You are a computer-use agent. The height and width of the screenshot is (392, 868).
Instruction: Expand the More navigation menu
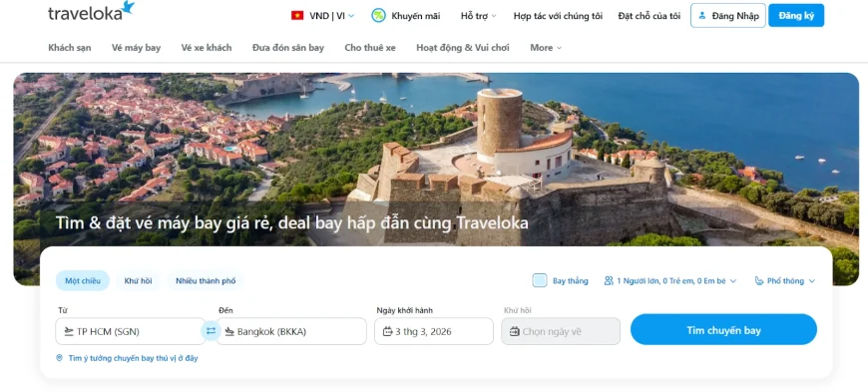point(546,48)
